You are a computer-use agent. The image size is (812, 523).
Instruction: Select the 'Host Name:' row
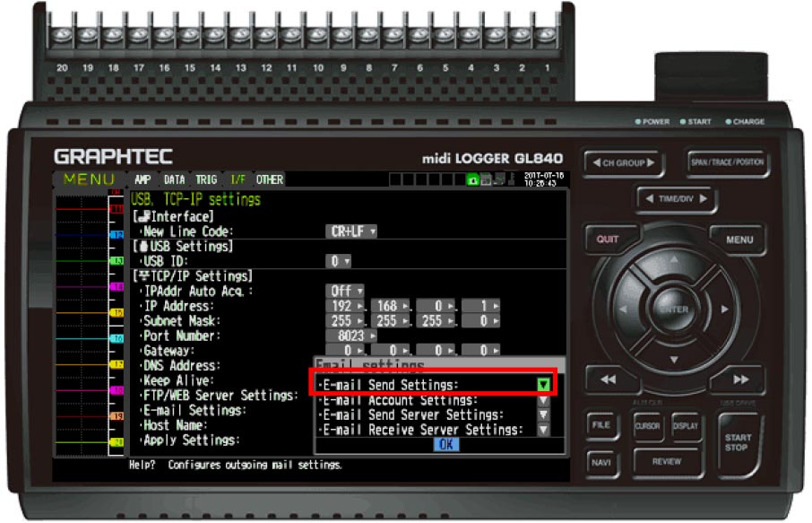(175, 426)
